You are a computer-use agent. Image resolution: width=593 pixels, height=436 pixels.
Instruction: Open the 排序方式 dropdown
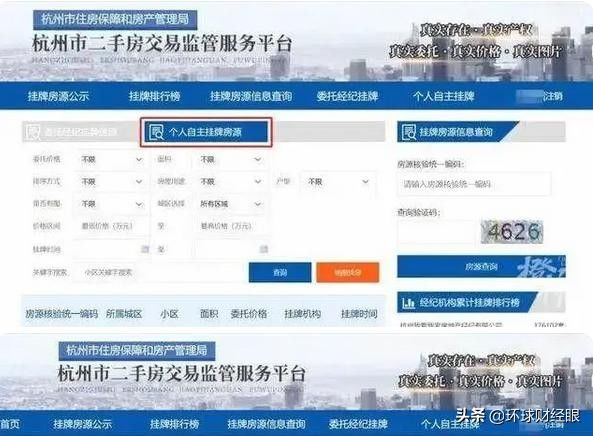tap(111, 182)
